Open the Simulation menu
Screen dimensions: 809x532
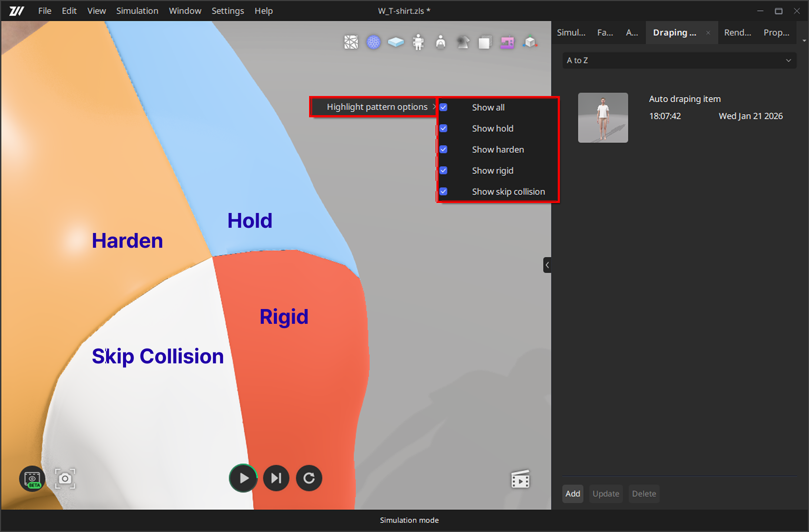click(x=137, y=11)
